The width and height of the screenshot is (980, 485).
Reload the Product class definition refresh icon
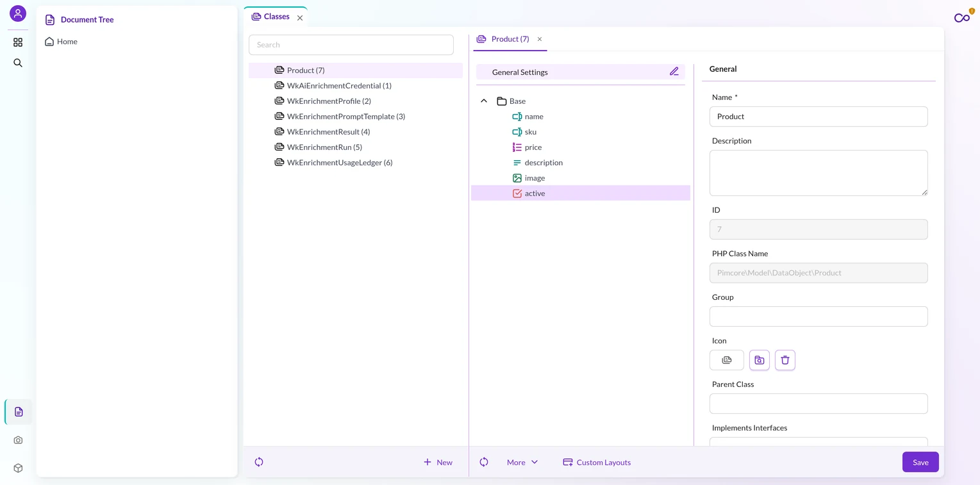click(x=484, y=462)
